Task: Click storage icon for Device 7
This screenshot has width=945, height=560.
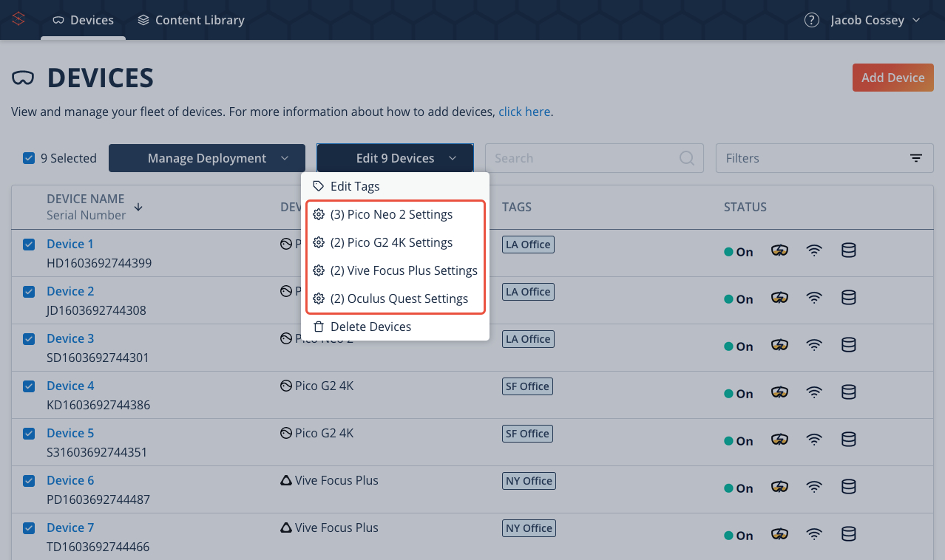Action: tap(849, 535)
